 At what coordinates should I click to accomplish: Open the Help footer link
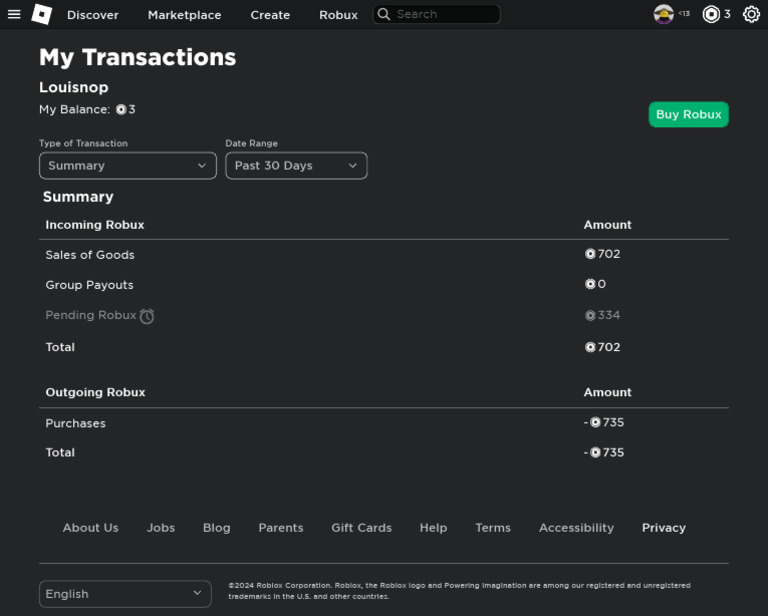point(433,528)
